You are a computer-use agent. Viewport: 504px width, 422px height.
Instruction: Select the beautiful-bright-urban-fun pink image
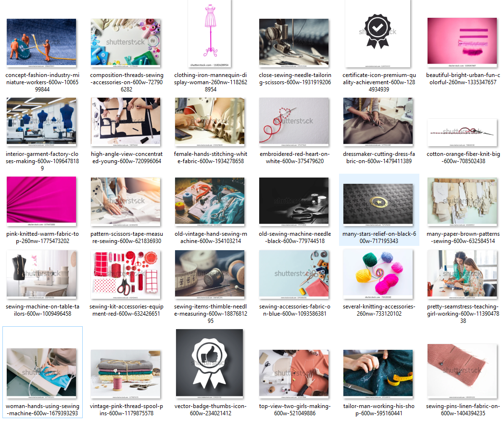click(x=462, y=42)
